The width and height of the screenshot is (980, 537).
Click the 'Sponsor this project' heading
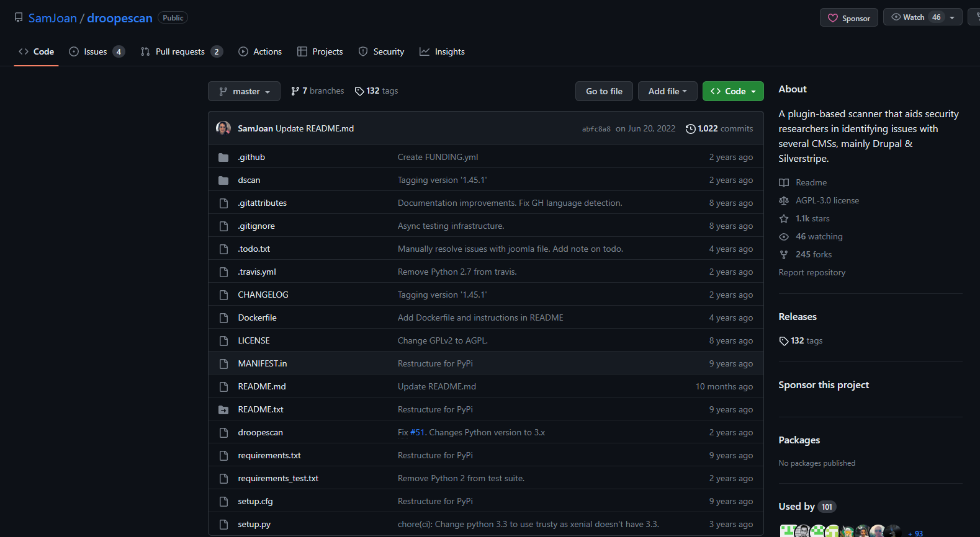[824, 385]
